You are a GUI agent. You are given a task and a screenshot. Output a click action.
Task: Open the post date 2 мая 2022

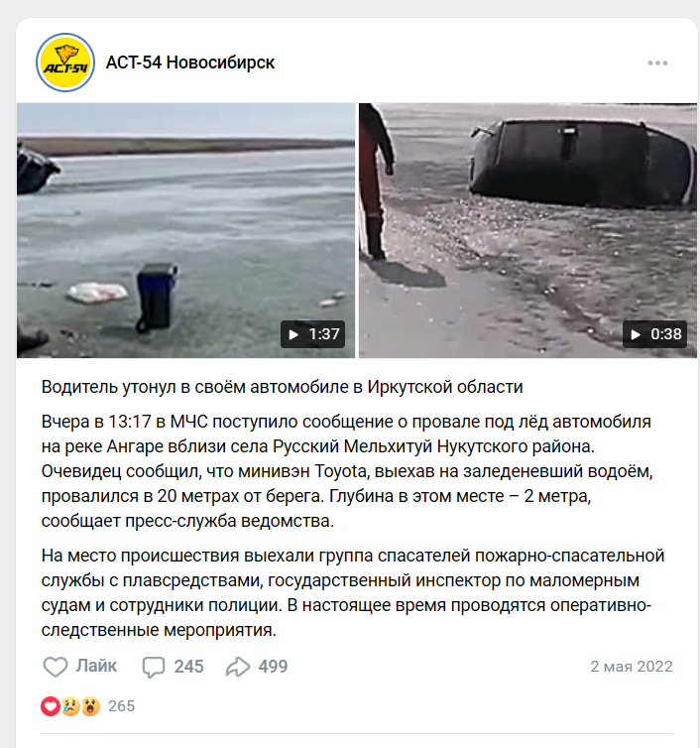(x=632, y=667)
